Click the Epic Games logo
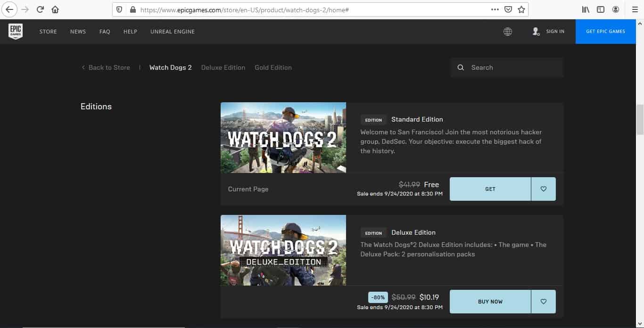The height and width of the screenshot is (328, 644). coord(16,32)
